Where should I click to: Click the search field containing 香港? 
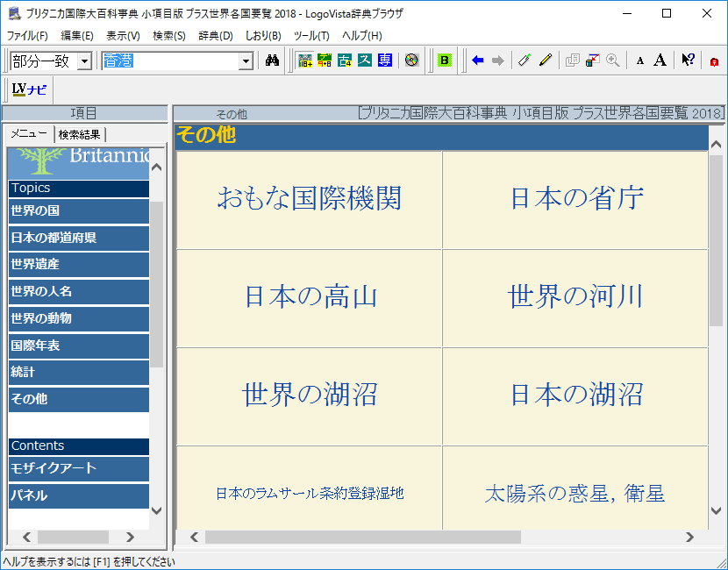171,61
